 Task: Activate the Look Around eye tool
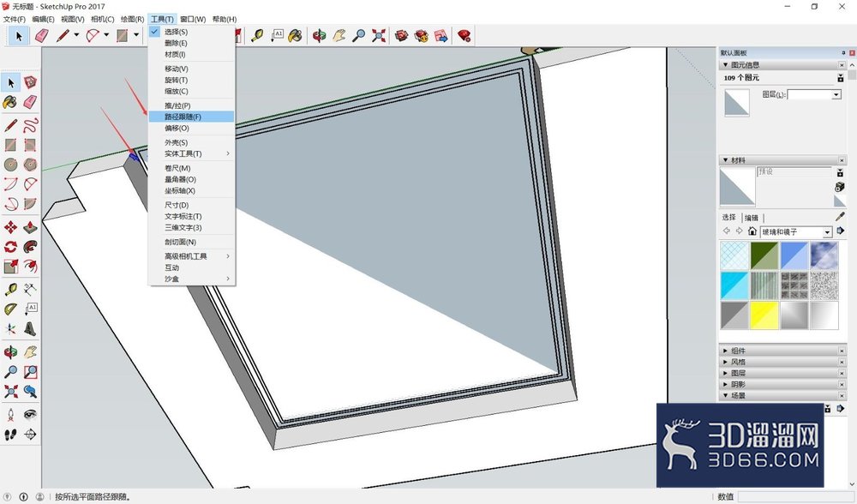pyautogui.click(x=30, y=414)
